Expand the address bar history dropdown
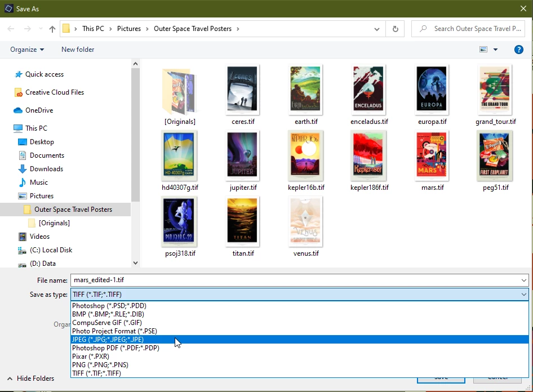533x392 pixels. pyautogui.click(x=376, y=29)
